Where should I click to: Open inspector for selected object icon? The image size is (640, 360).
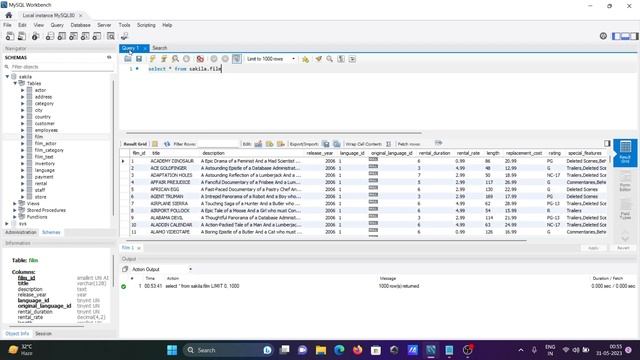click(35, 36)
